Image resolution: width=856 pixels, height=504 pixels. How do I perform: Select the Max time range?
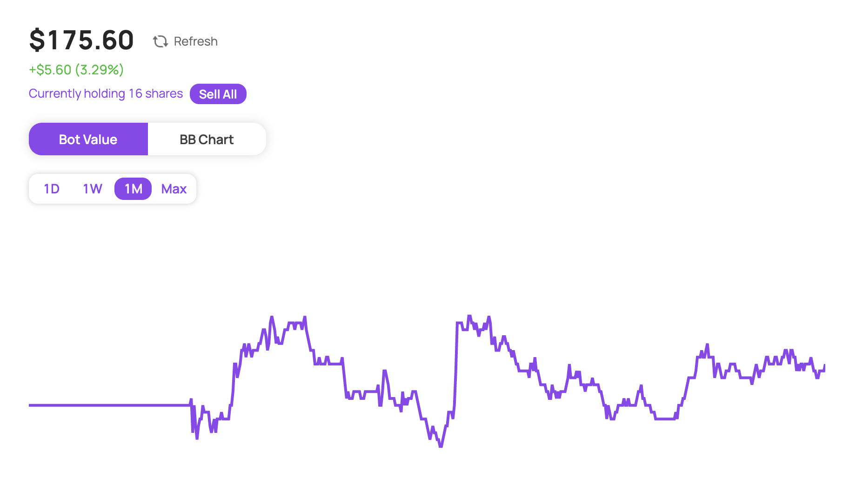tap(174, 189)
